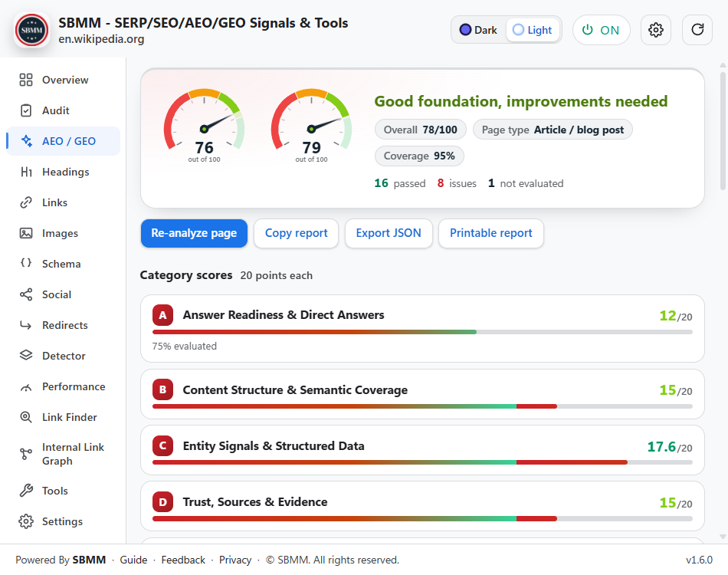Click the Overview grid icon
The width and height of the screenshot is (728, 575).
pyautogui.click(x=26, y=80)
